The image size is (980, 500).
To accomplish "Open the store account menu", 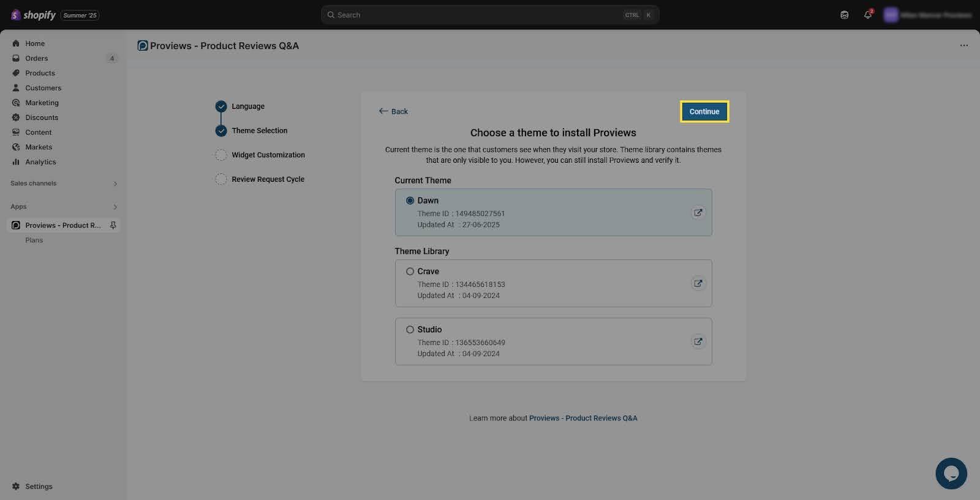I will [x=927, y=15].
